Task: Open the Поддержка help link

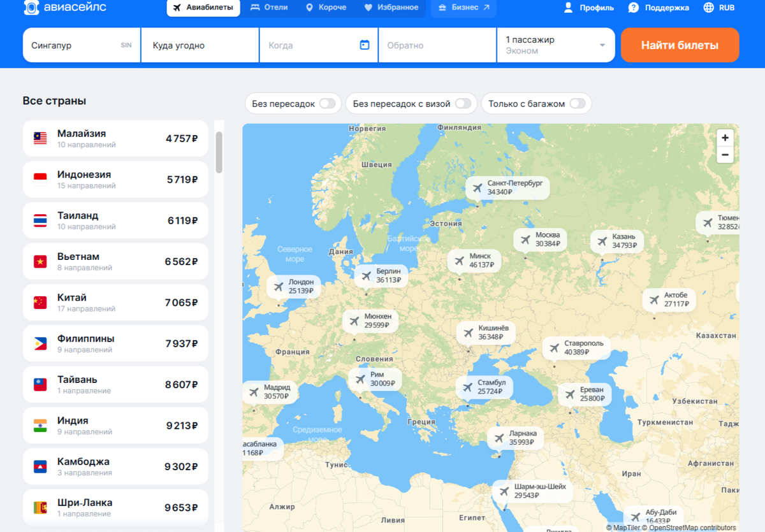Action: [659, 8]
